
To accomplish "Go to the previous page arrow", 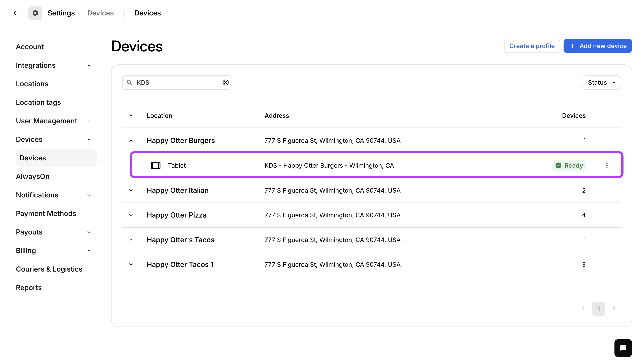I will (583, 309).
